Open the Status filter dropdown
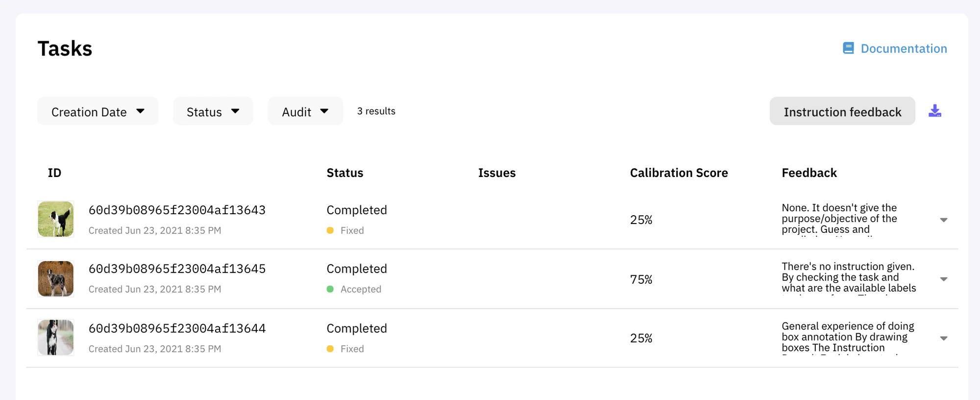980x400 pixels. coord(213,111)
